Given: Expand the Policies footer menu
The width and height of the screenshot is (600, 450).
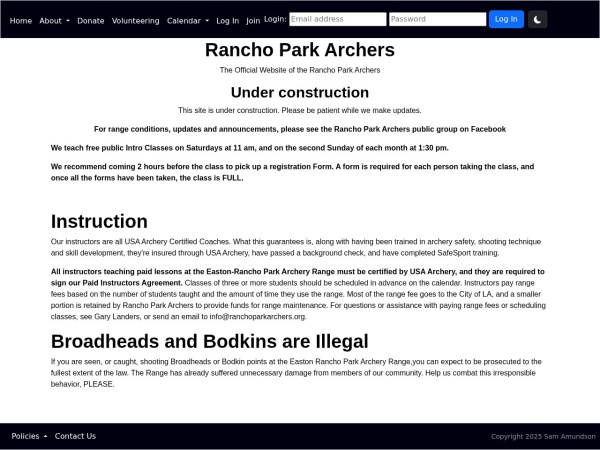Looking at the screenshot, I should click(x=29, y=436).
